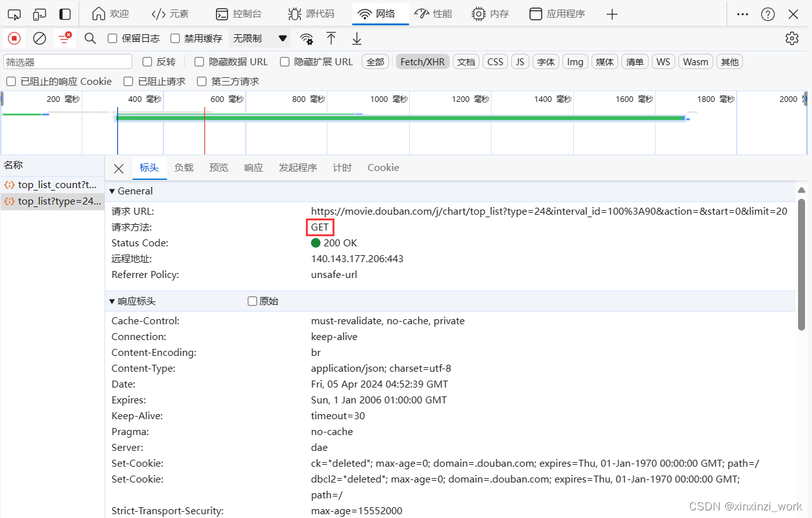Select the top_list?type=24 request row

coord(52,201)
